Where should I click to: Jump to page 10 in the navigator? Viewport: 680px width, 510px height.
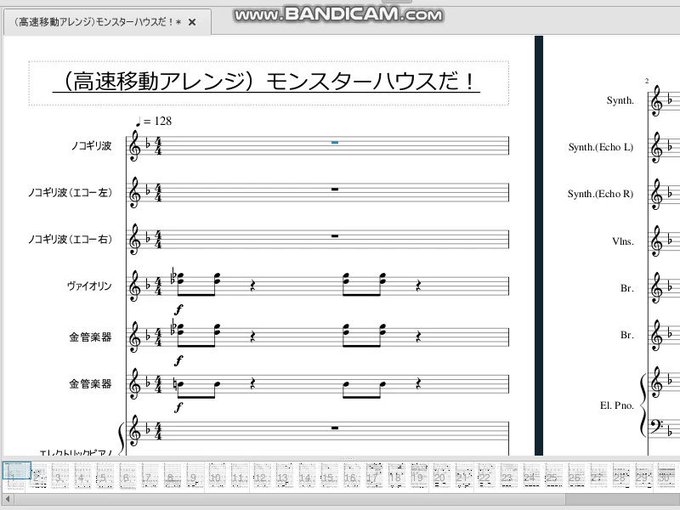(216, 477)
